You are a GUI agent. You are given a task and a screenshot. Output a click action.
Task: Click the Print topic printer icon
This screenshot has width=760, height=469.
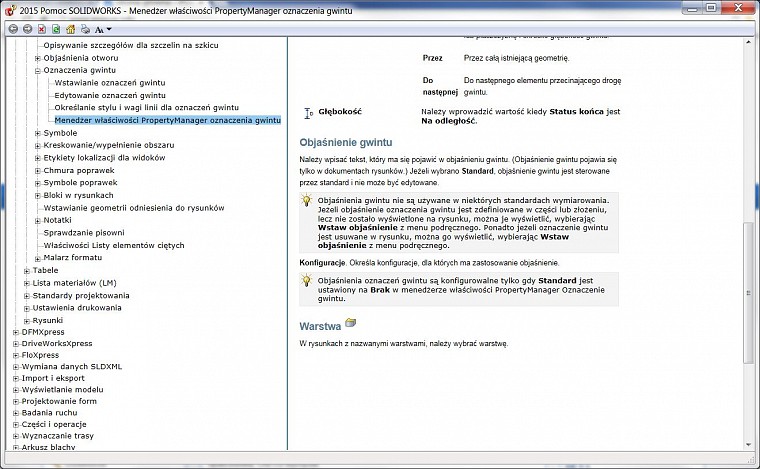pos(85,29)
